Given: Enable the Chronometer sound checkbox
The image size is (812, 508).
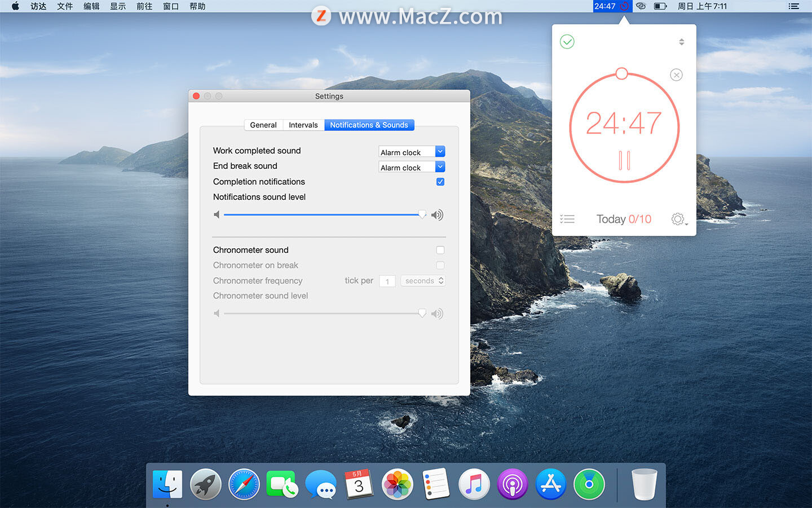Looking at the screenshot, I should [440, 250].
